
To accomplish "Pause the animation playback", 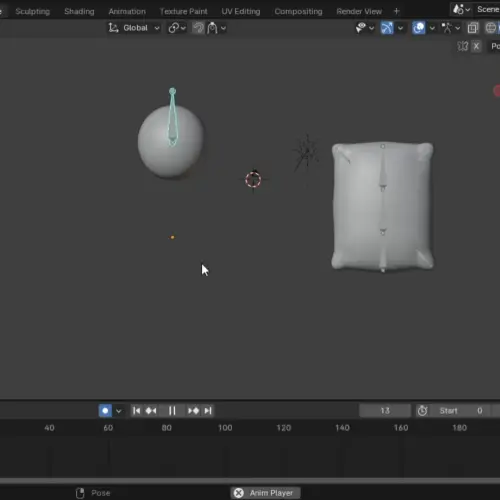I will pos(172,411).
